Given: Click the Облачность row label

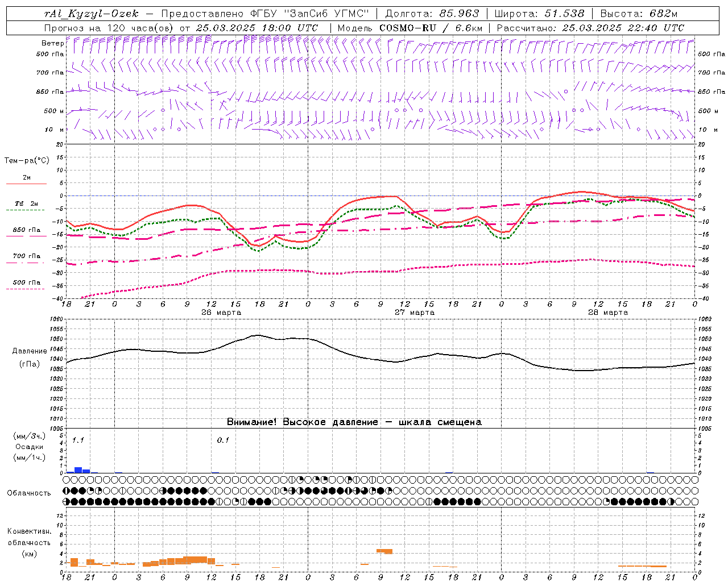Looking at the screenshot, I should 29,493.
